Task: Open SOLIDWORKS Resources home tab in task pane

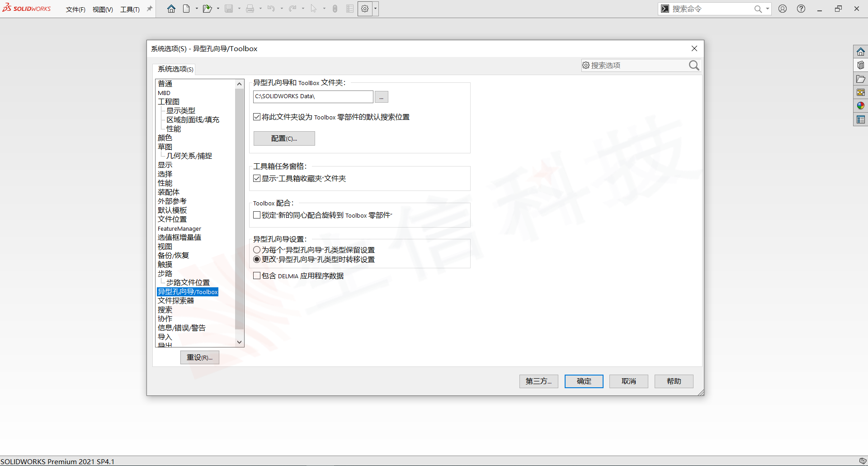Action: (861, 52)
